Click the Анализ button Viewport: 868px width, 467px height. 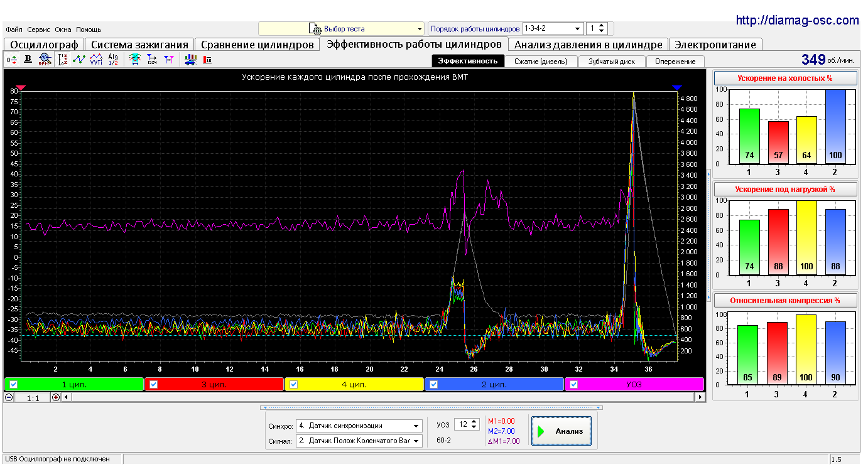pyautogui.click(x=561, y=431)
